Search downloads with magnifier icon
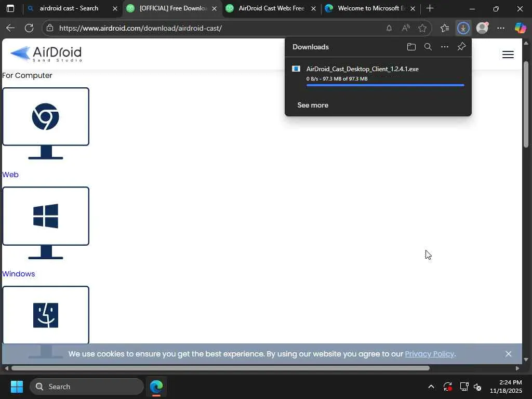The image size is (532, 399). point(428,47)
